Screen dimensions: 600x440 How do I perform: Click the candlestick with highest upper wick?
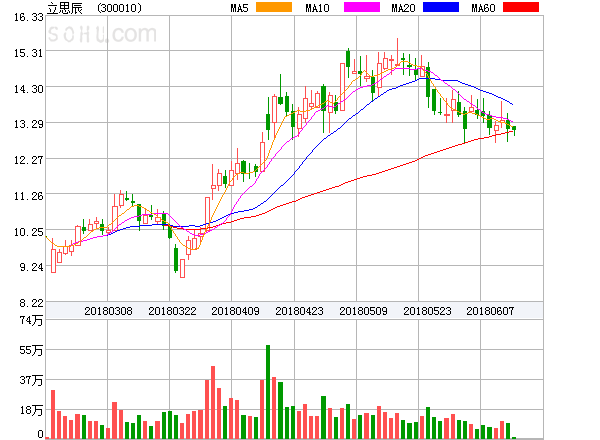tap(397, 52)
